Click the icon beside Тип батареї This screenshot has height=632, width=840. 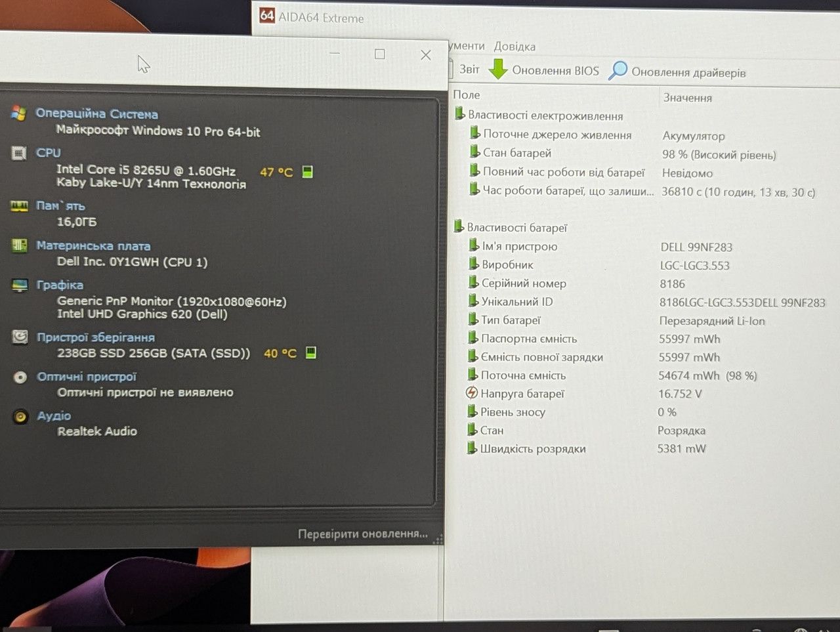(473, 319)
